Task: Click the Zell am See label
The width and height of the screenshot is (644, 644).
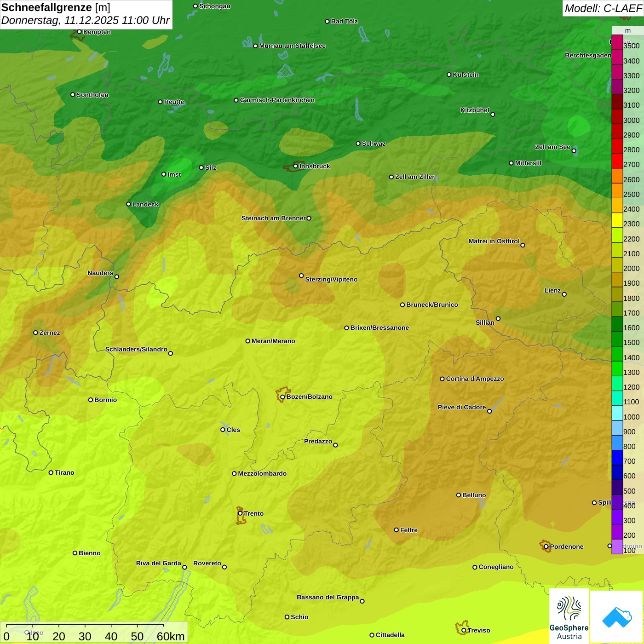Action: coord(552,147)
